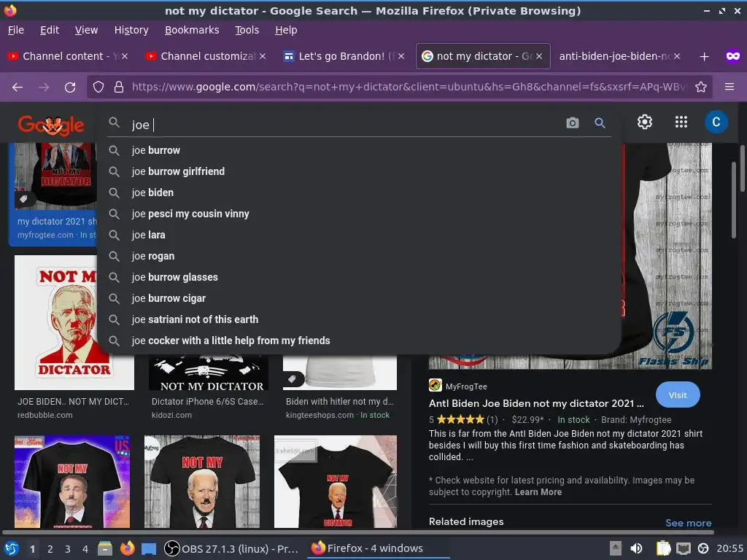Select the 'joe rogan' suggestion
This screenshot has height=560, width=747.
click(x=360, y=256)
